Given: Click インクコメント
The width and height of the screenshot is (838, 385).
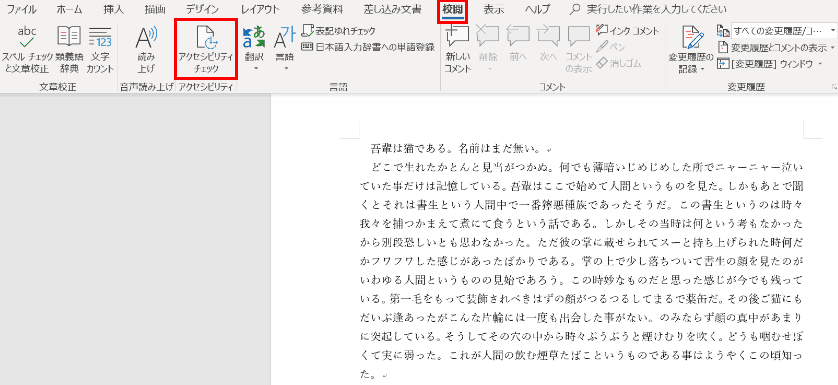Looking at the screenshot, I should pyautogui.click(x=627, y=31).
